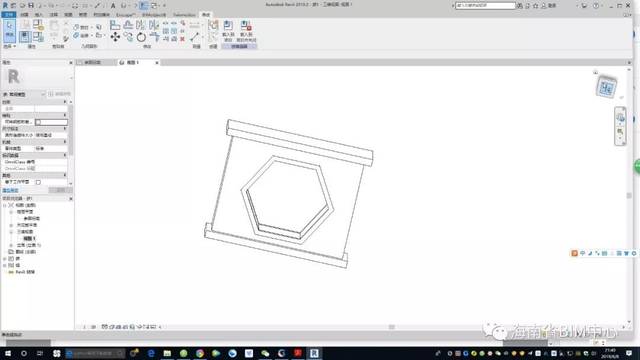Activate the Rotate tool

141,37
